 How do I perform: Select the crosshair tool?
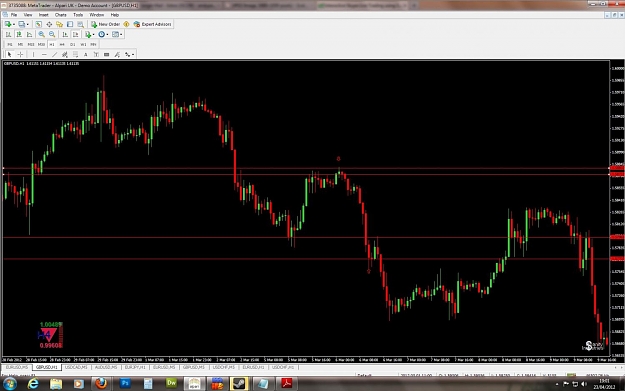click(20, 54)
